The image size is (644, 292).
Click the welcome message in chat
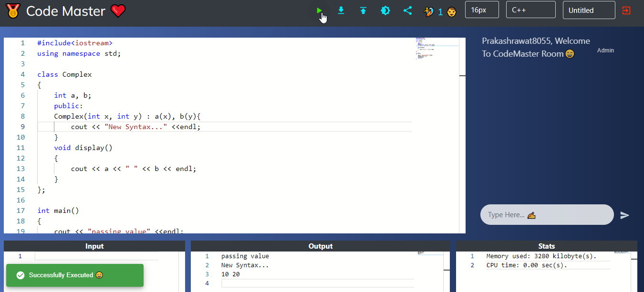tap(536, 47)
